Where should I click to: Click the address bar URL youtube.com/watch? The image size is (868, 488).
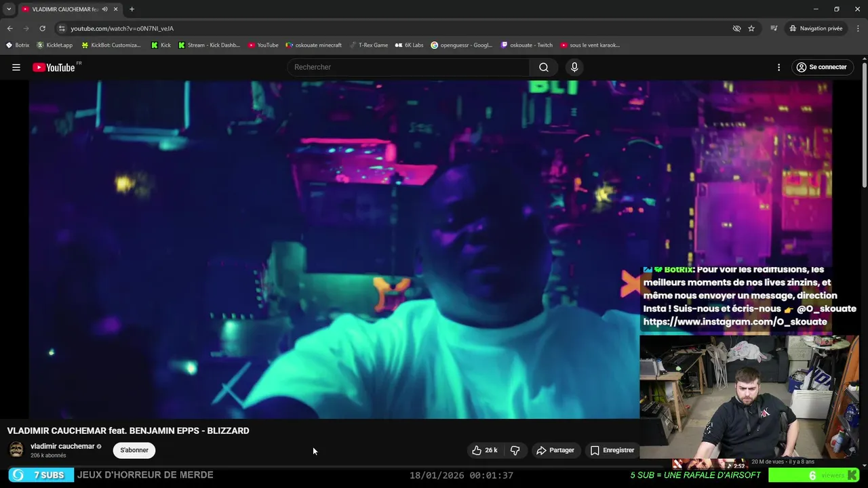click(x=122, y=28)
